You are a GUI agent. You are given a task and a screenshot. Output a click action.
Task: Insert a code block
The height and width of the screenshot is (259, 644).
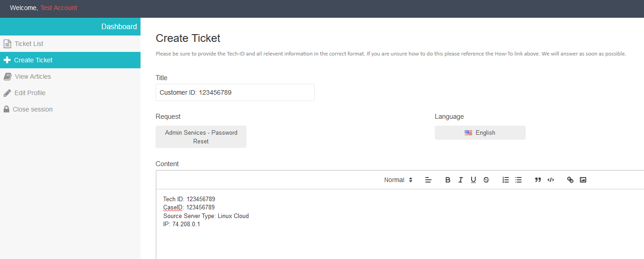pyautogui.click(x=550, y=180)
